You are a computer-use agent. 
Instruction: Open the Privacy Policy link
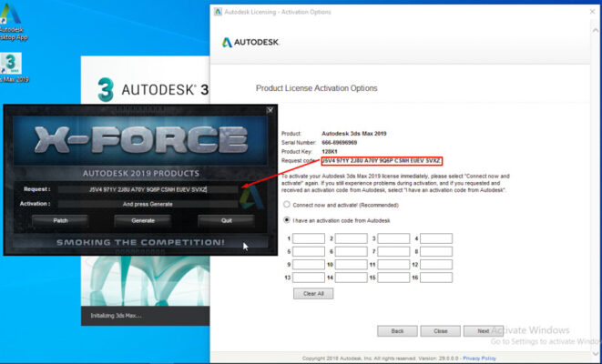tap(480, 359)
